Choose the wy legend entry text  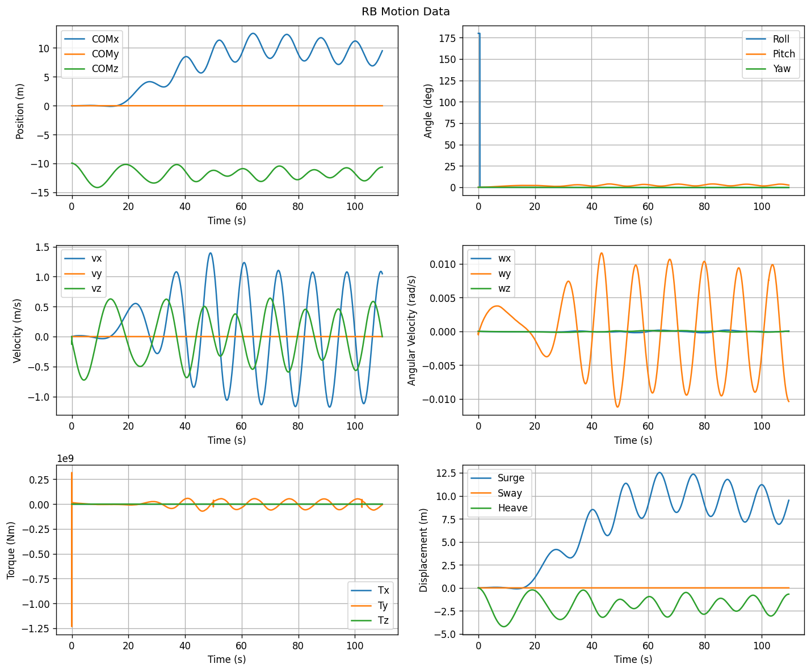[x=505, y=274]
